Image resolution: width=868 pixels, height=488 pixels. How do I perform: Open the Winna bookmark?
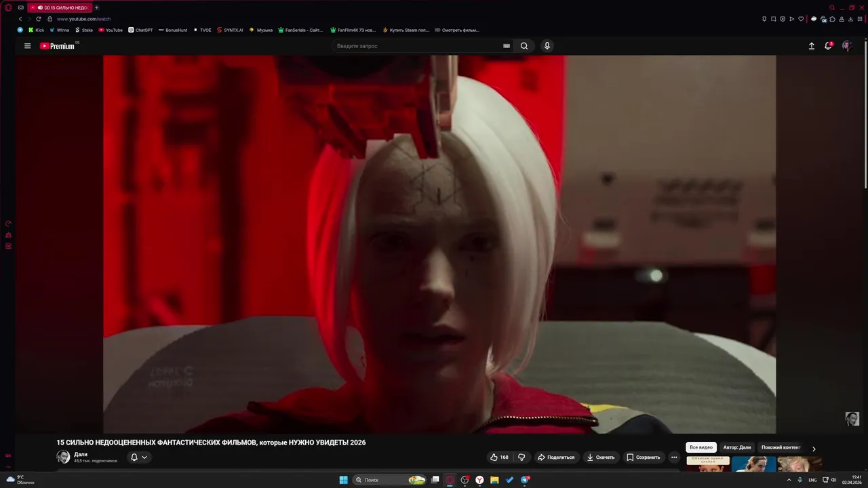59,30
